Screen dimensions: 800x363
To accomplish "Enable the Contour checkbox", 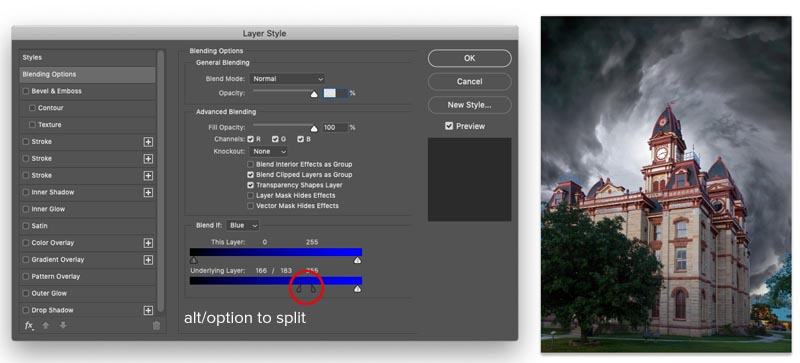I will click(32, 108).
